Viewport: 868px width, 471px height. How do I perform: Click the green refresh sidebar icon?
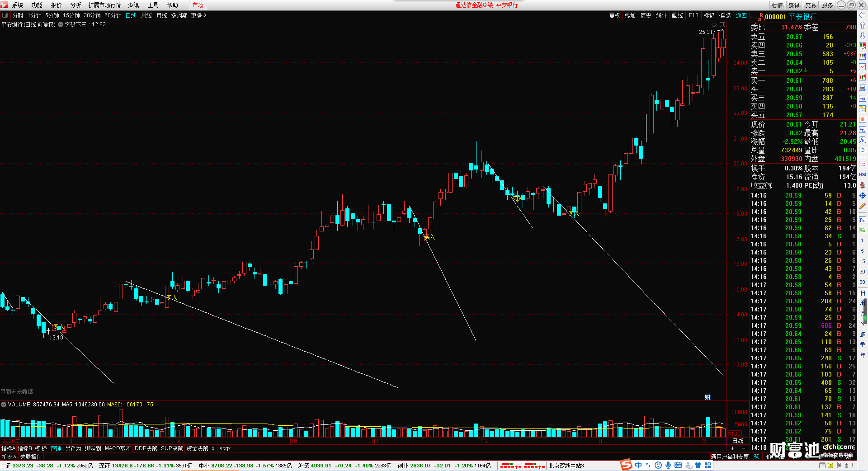click(x=863, y=230)
